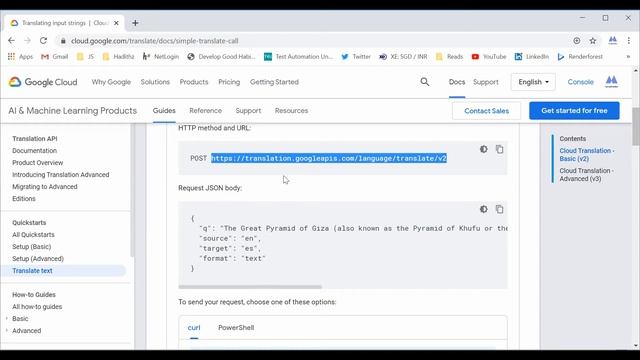Open Chrome three-dot menu

629,41
